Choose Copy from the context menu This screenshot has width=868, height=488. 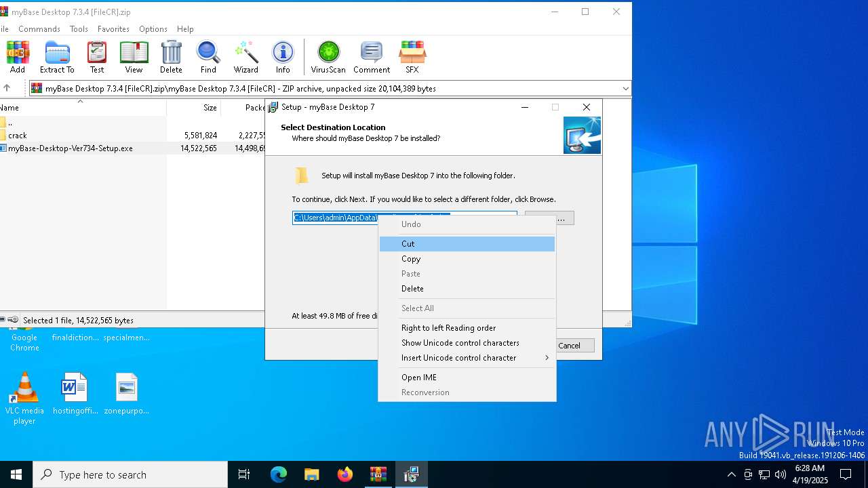pyautogui.click(x=467, y=259)
